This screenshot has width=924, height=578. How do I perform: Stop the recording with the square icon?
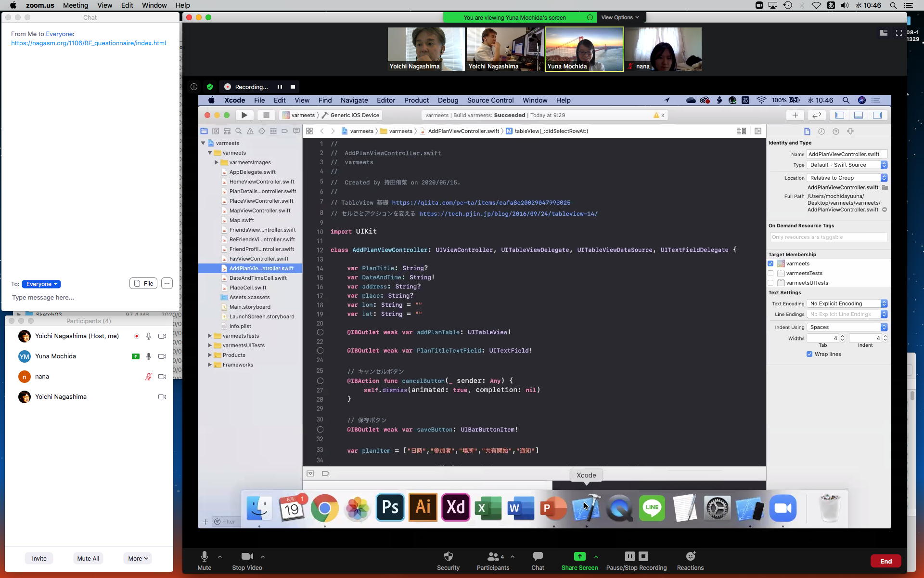click(293, 87)
